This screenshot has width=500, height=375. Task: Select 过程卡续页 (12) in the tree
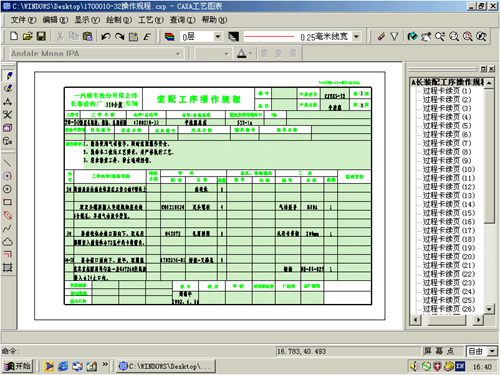[x=449, y=187]
